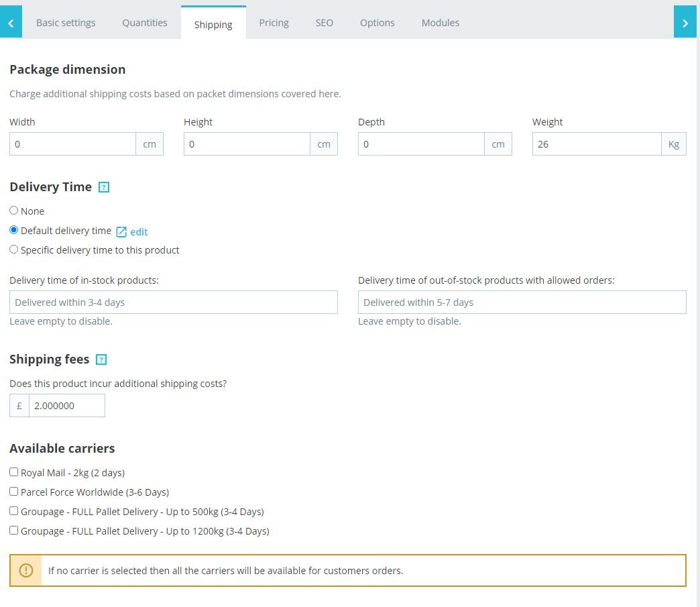The height and width of the screenshot is (607, 700).
Task: Switch to the Pricing tab
Action: click(274, 23)
